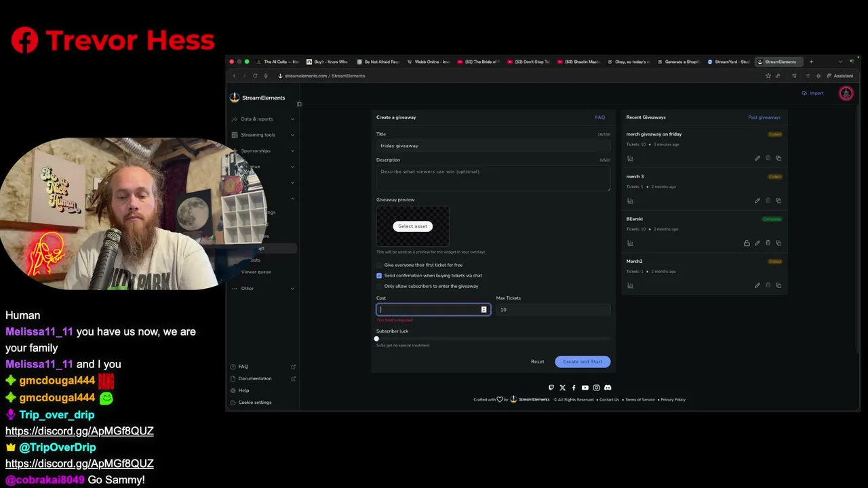Viewport: 868px width, 488px height.
Task: Expand the Streaming tools menu
Action: click(263, 135)
